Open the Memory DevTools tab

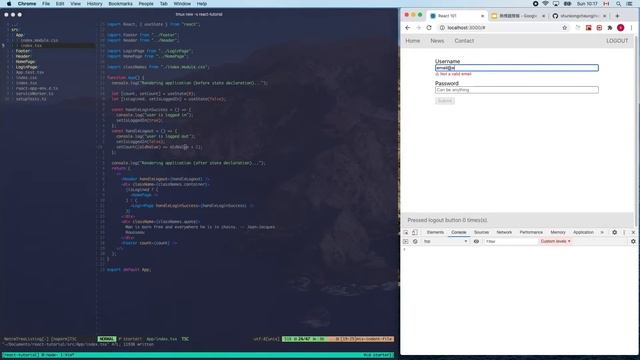coord(558,232)
